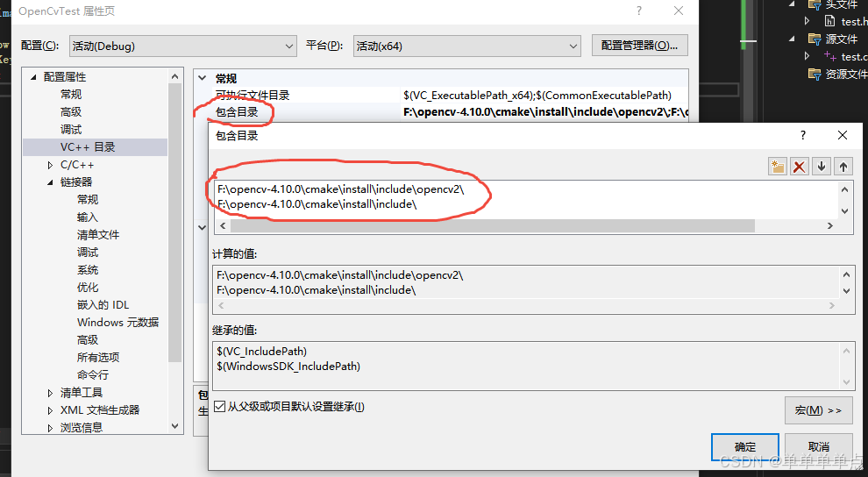Viewport: 868px width, 477px height.
Task: Click $(VC_IncludePath) inherited value
Action: [261, 352]
